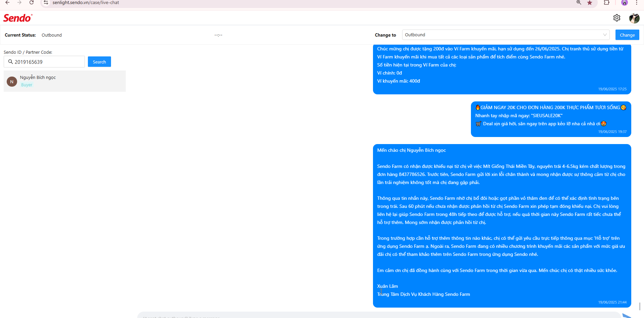Click the browser forward arrow
The width and height of the screenshot is (644, 318).
click(x=19, y=2)
